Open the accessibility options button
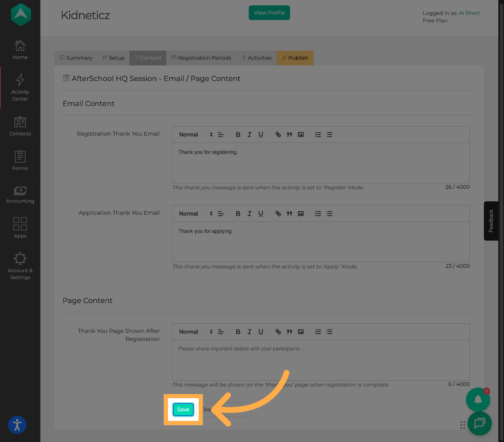504x442 pixels. (x=17, y=425)
